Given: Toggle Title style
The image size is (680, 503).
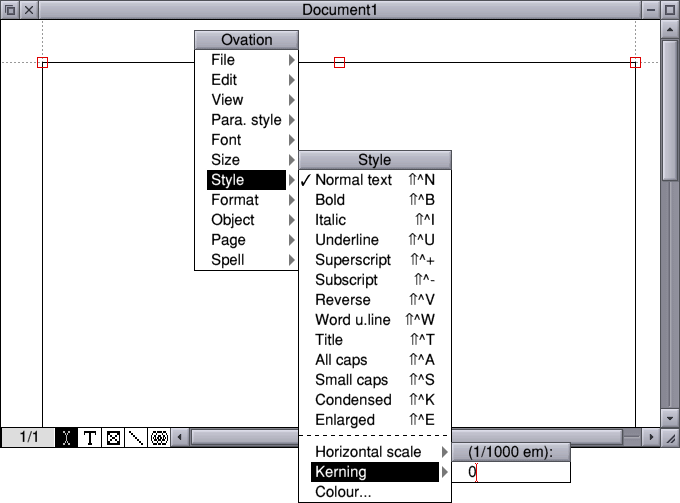Looking at the screenshot, I should [x=375, y=339].
